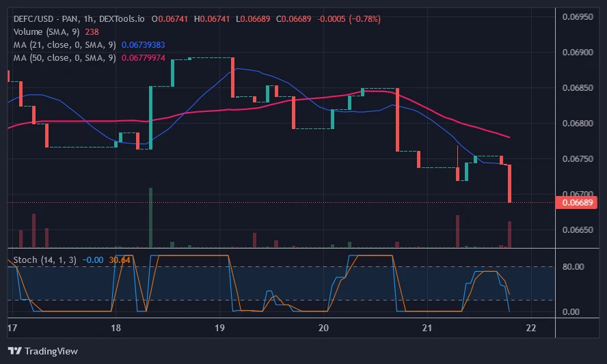This screenshot has width=607, height=364.
Task: Click the TradingView logo icon
Action: pos(14,350)
